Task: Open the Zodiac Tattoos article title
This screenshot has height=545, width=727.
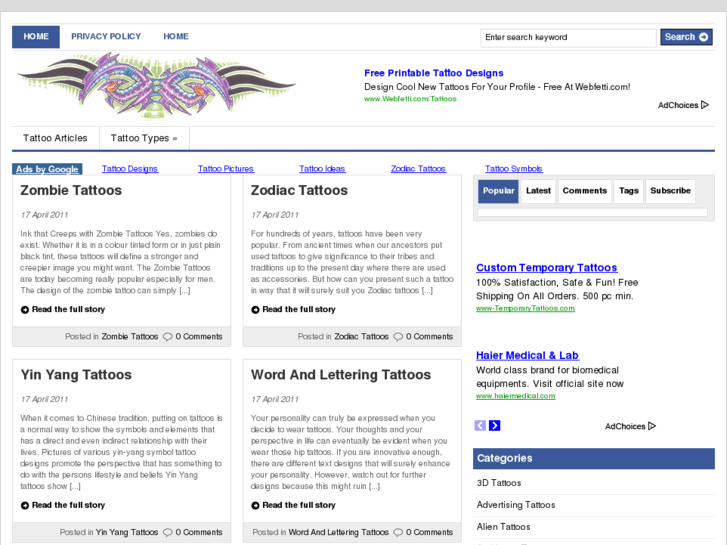Action: point(299,190)
